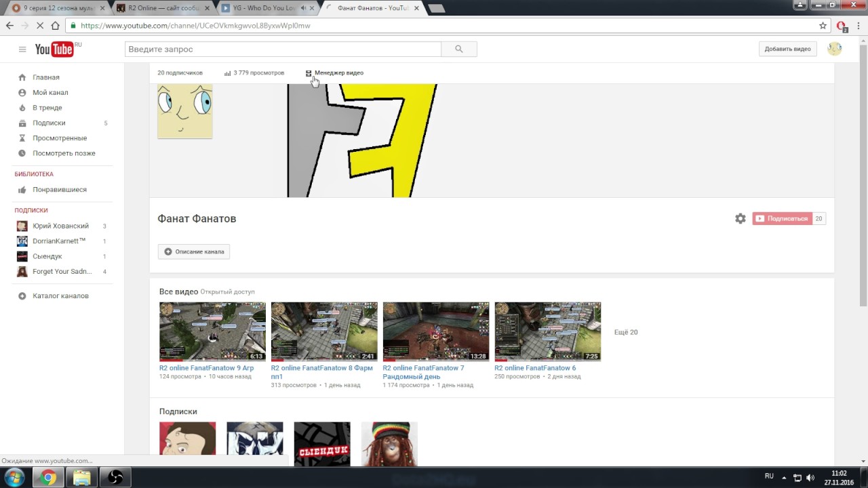Click the search magnifier button
Viewport: 868px width, 488px height.
click(459, 49)
